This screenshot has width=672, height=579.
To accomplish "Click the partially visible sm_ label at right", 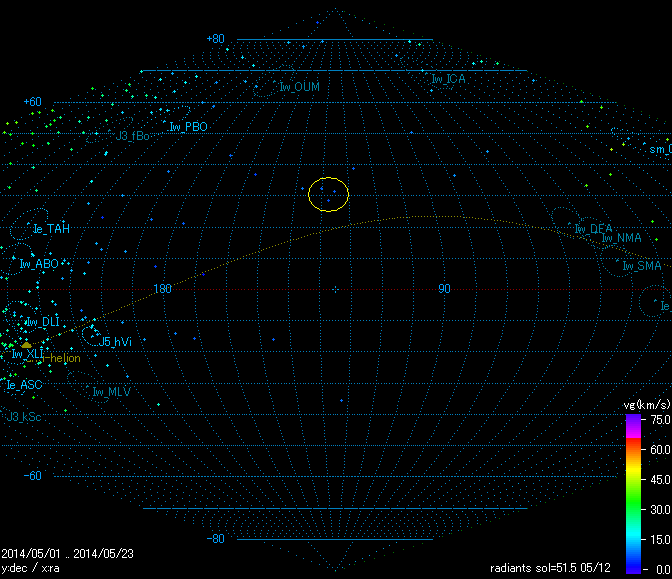I will click(660, 150).
